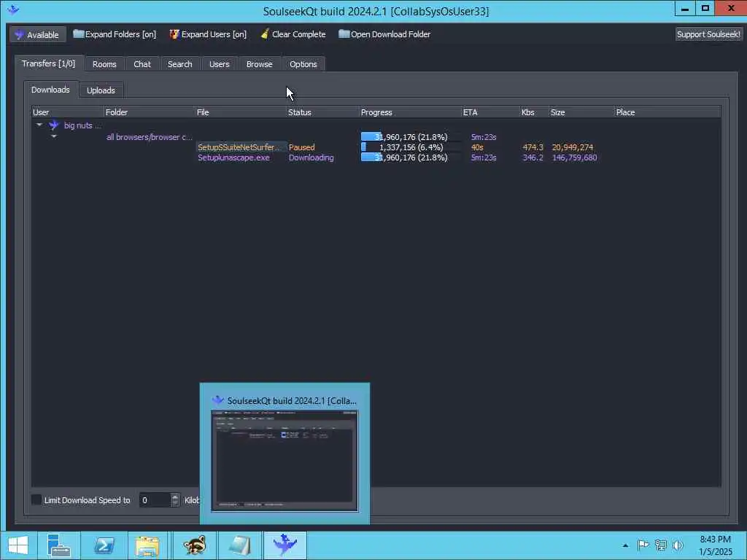Image resolution: width=747 pixels, height=560 pixels.
Task: Toggle Expand Users [on] button
Action: [x=208, y=34]
